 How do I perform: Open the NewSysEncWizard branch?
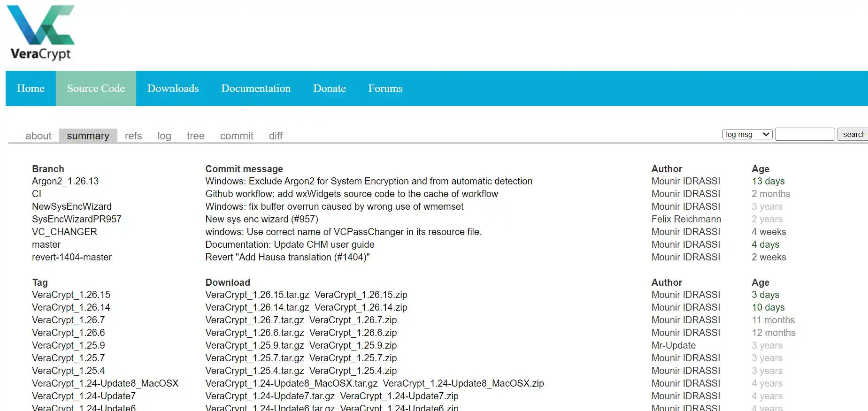click(72, 206)
